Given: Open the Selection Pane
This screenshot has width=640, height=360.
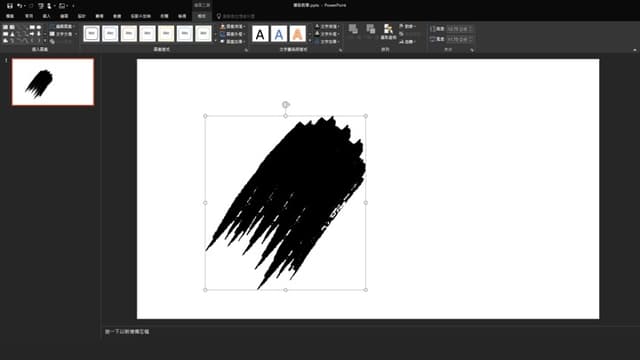Looking at the screenshot, I should [x=388, y=32].
